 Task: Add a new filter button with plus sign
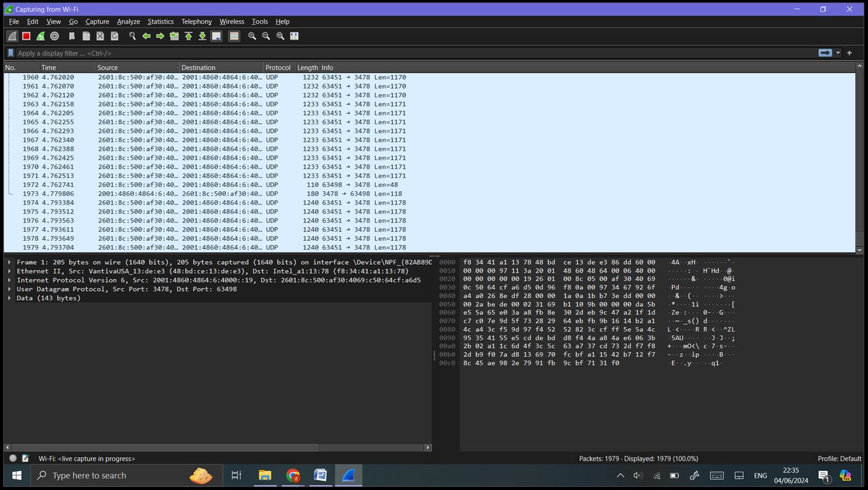[849, 53]
